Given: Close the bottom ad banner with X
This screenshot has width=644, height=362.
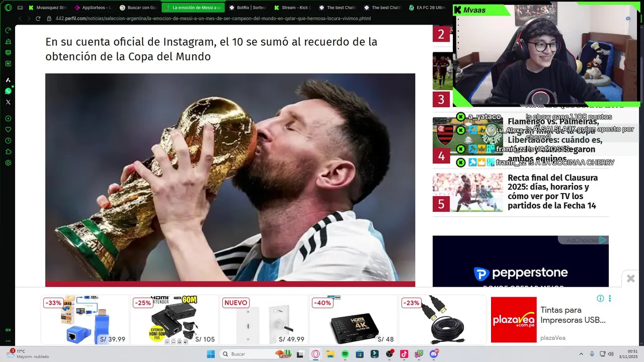Looking at the screenshot, I should coord(631,279).
